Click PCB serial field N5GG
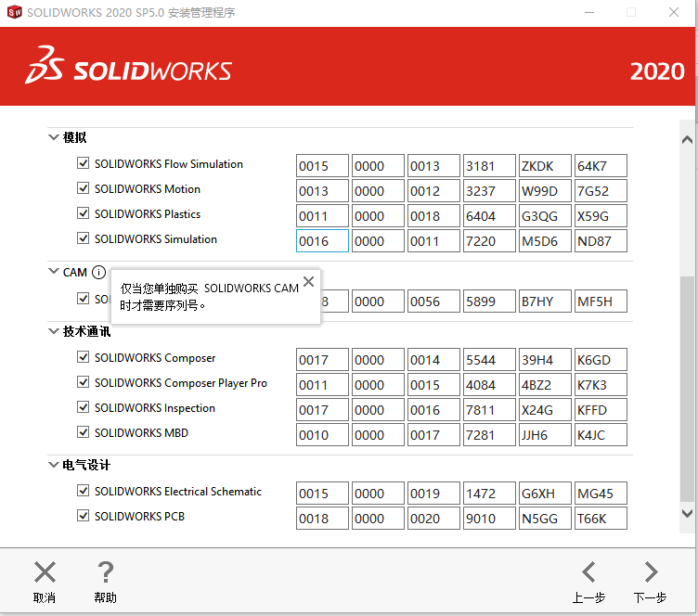 point(546,519)
